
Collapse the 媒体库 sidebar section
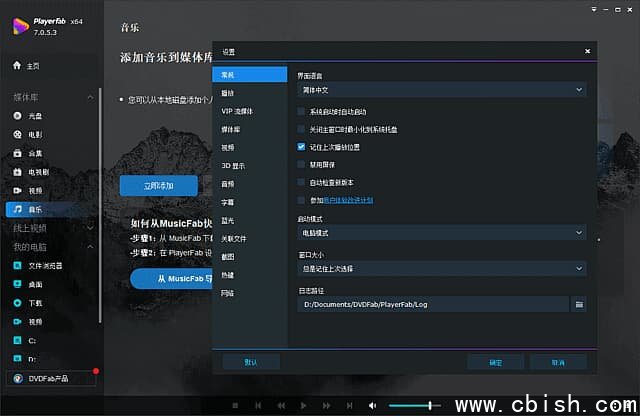[90, 97]
